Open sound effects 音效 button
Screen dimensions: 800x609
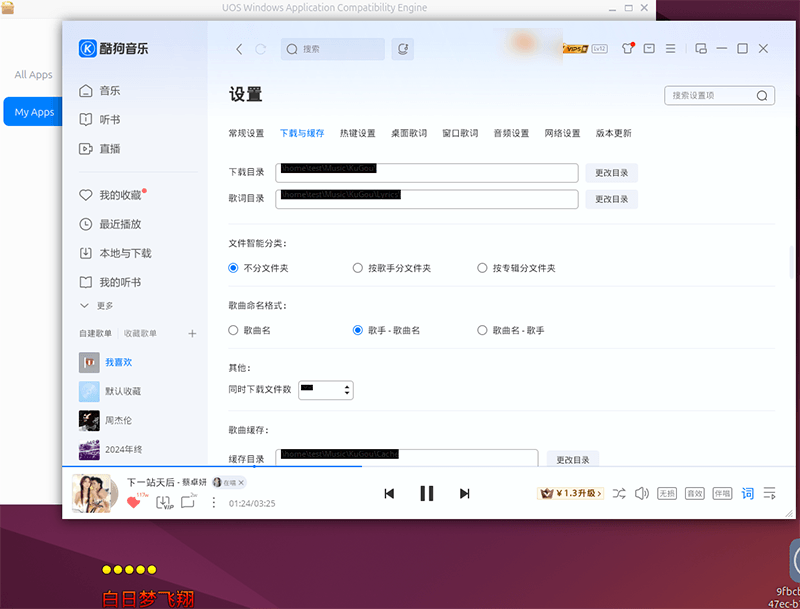coord(694,493)
